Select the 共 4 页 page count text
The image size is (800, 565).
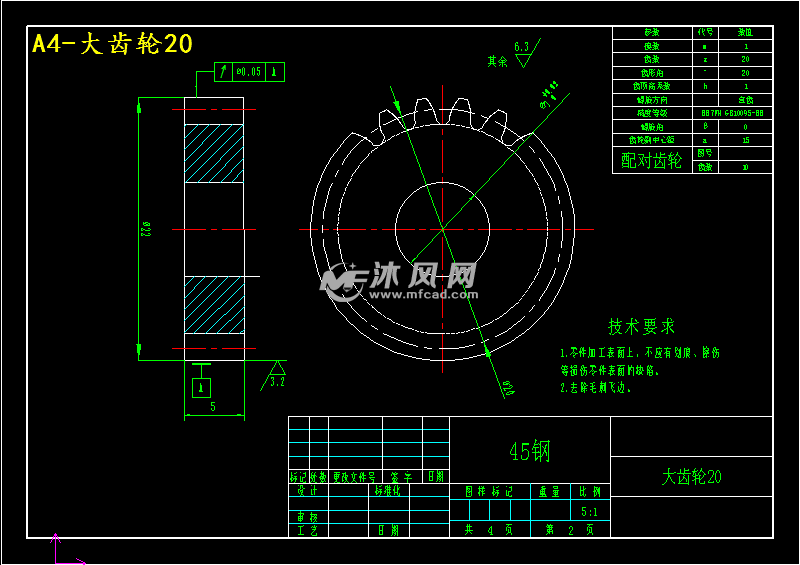489,530
